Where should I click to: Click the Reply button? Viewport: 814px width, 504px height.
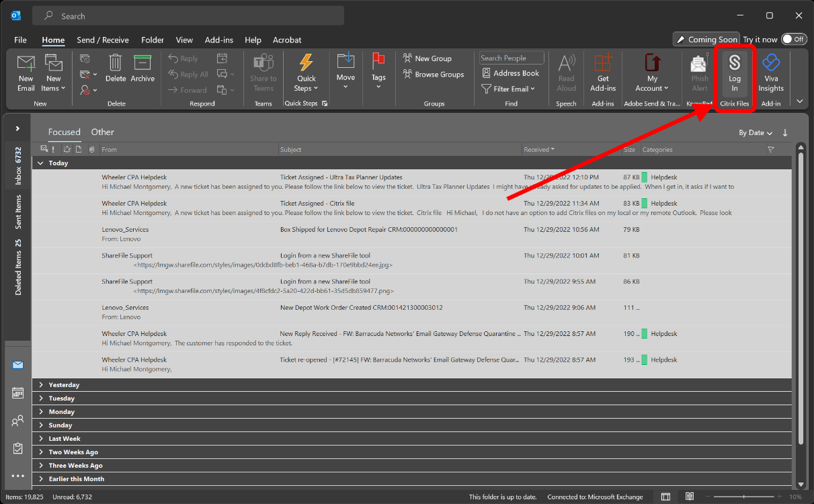(184, 59)
